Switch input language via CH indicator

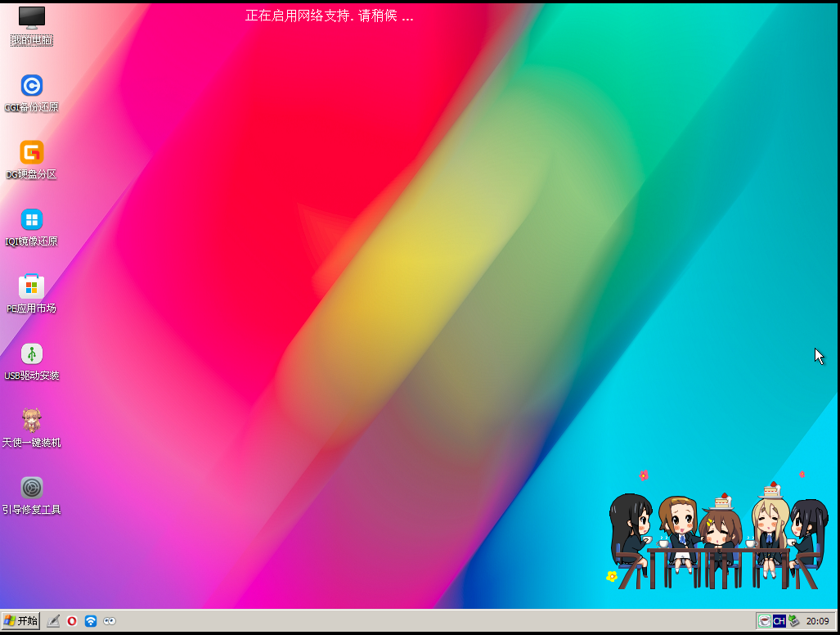click(778, 620)
